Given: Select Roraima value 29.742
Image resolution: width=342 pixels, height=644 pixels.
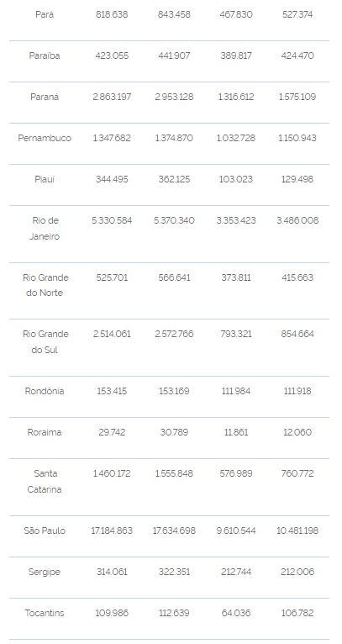Looking at the screenshot, I should [x=112, y=432].
